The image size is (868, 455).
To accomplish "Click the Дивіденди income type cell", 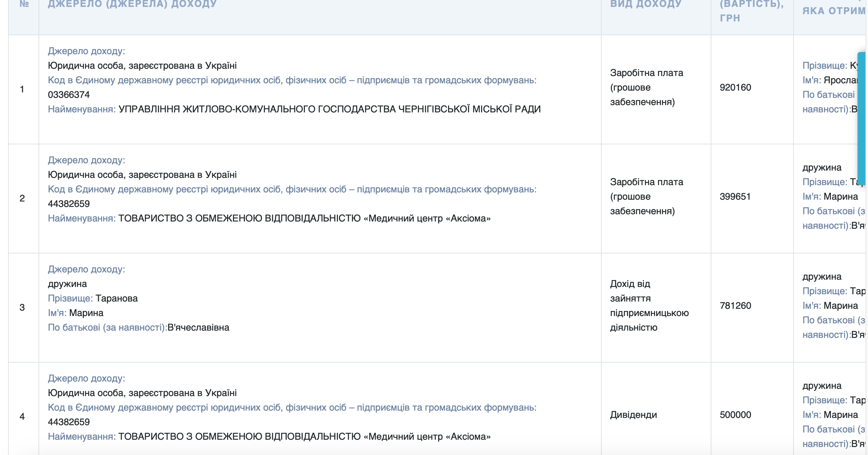I will tap(633, 415).
